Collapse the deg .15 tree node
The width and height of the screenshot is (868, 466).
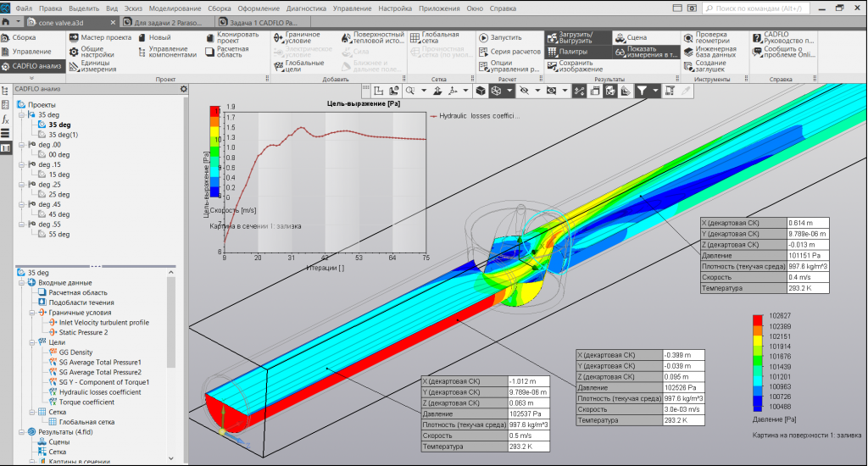coord(21,164)
